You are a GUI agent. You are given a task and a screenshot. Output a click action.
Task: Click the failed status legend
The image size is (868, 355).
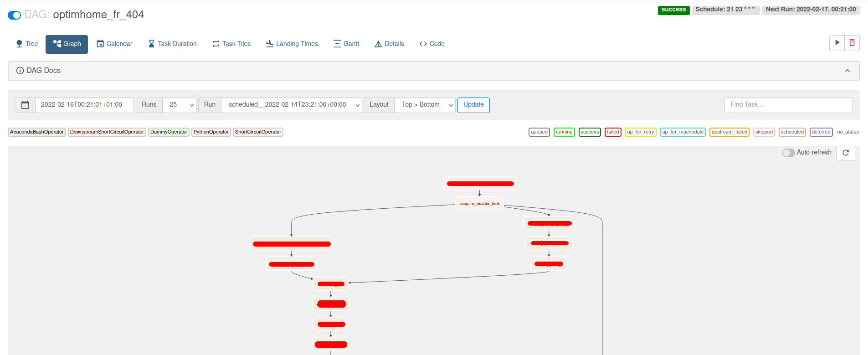[613, 132]
